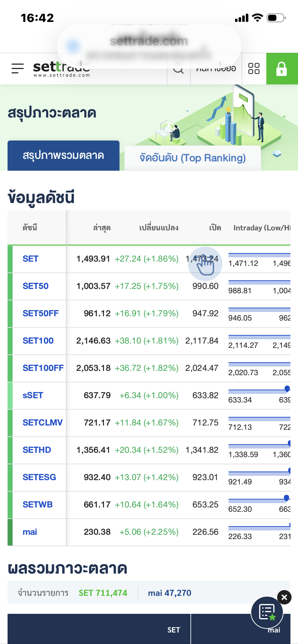Select the สรุปภาพรวมตลาด tab

click(63, 156)
